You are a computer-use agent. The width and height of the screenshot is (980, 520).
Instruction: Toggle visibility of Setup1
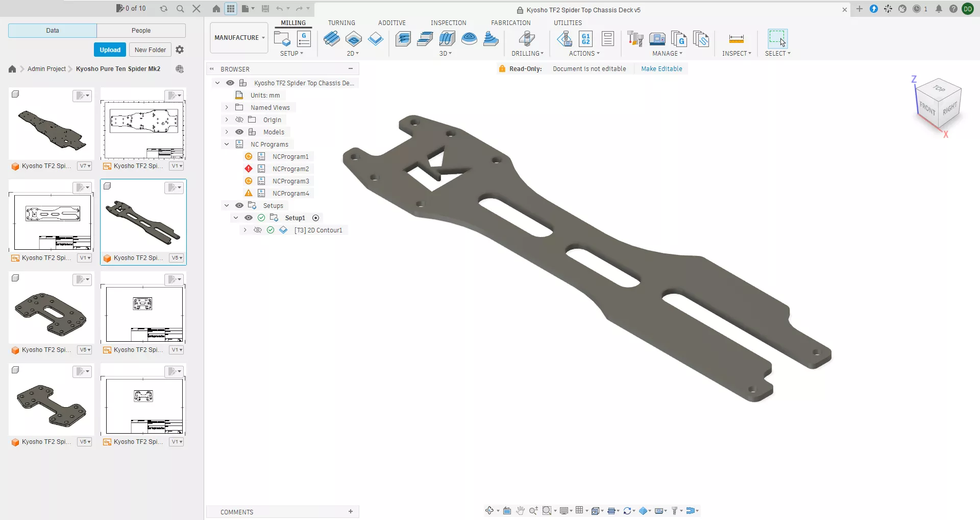(x=249, y=218)
